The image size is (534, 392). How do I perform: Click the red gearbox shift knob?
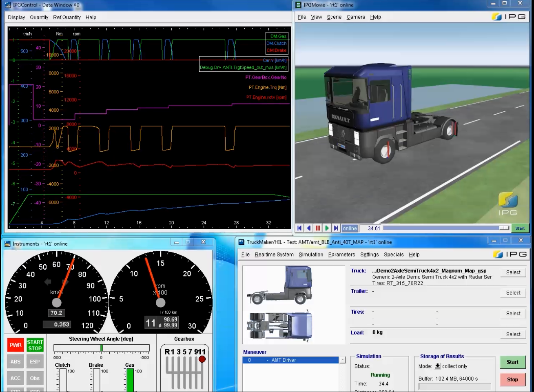point(202,359)
